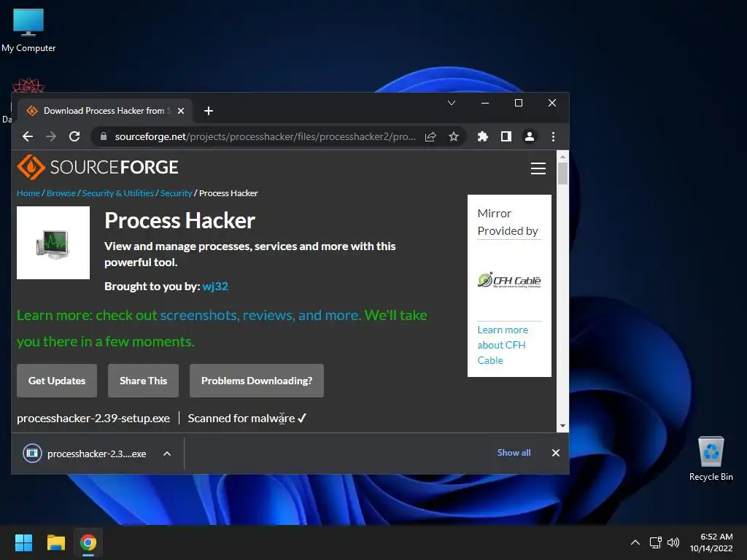
Task: Open author wj32's profile link
Action: 215,286
